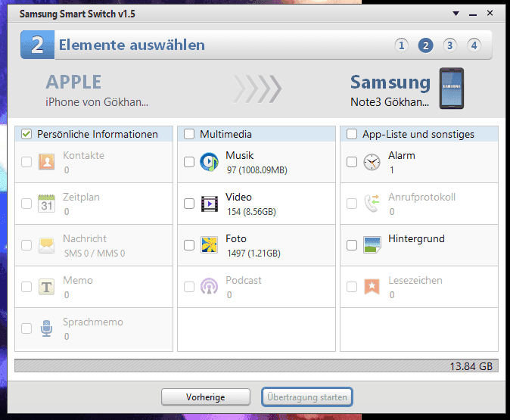Click the blue step 2 badge

[37, 45]
